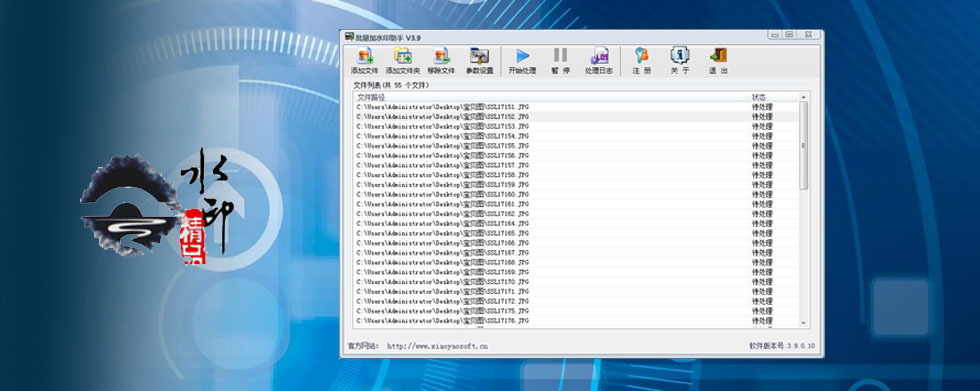Select the SSL17151.JPG file row
The width and height of the screenshot is (980, 391).
click(576, 107)
